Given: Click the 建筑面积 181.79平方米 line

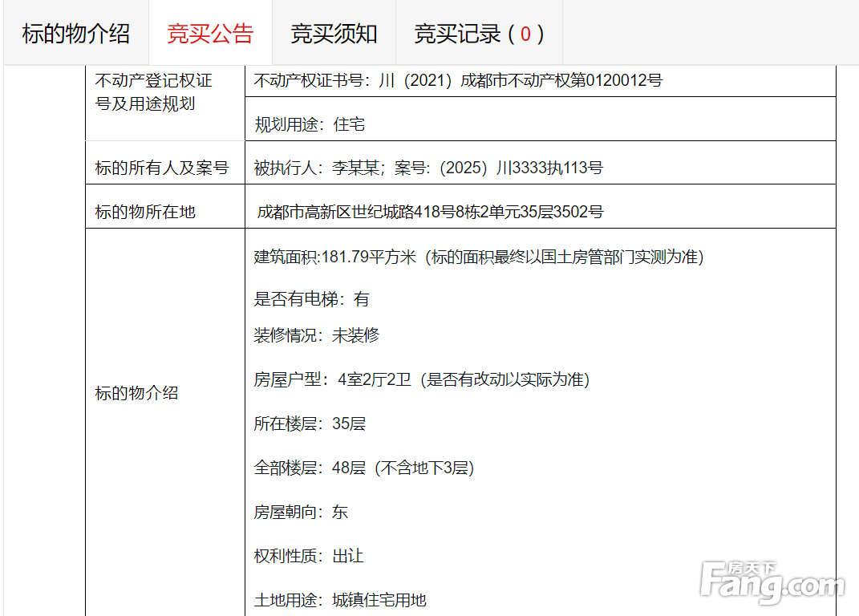Looking at the screenshot, I should coord(478,257).
